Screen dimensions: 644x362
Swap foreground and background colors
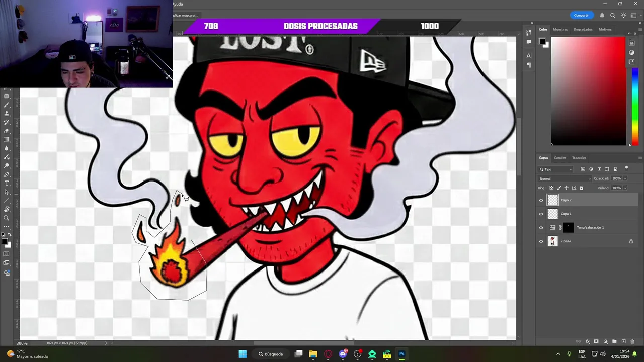pos(10,235)
